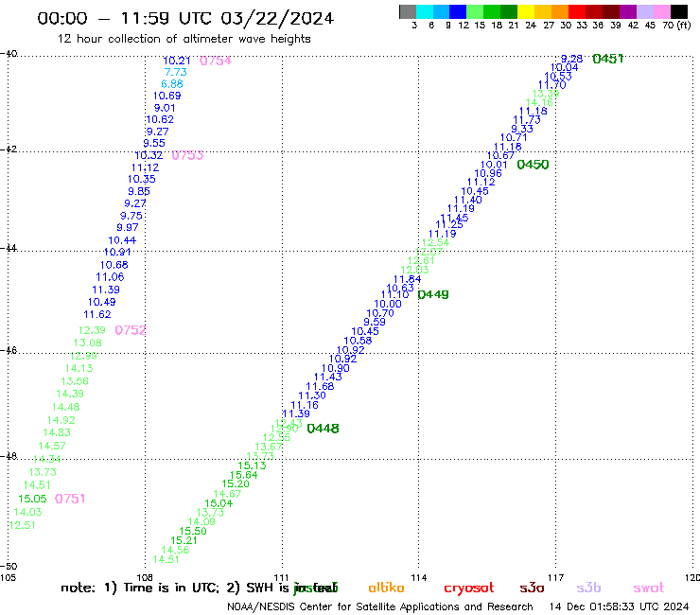Click the wave height value 14.13
This screenshot has width=700, height=615.
click(79, 368)
